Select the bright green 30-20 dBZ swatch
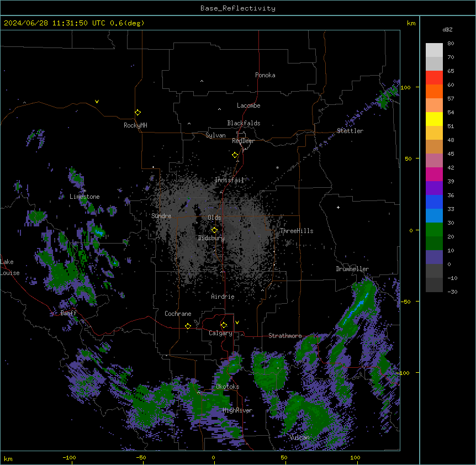The width and height of the screenshot is (476, 465). click(434, 230)
